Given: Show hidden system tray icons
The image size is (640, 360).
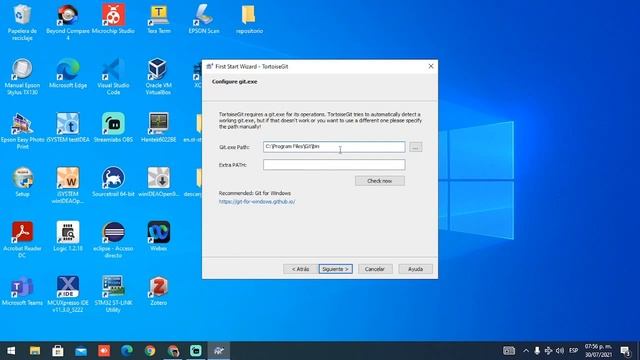Looking at the screenshot, I should pos(526,351).
